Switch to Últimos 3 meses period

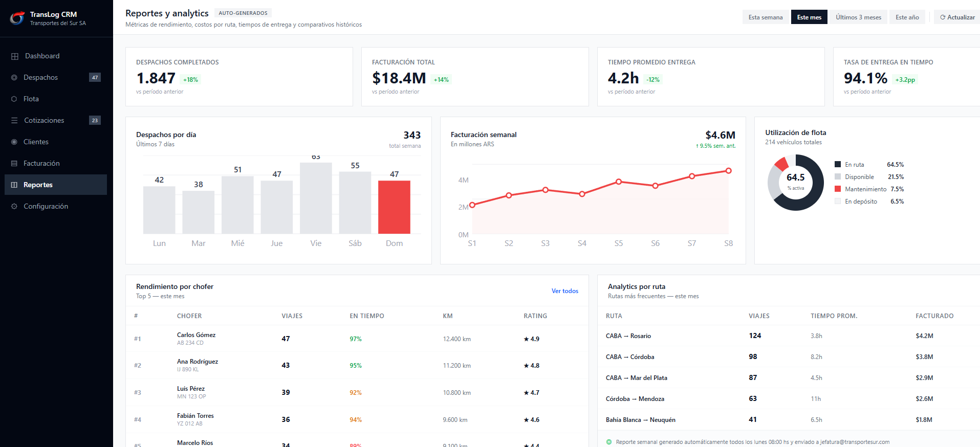pos(858,17)
